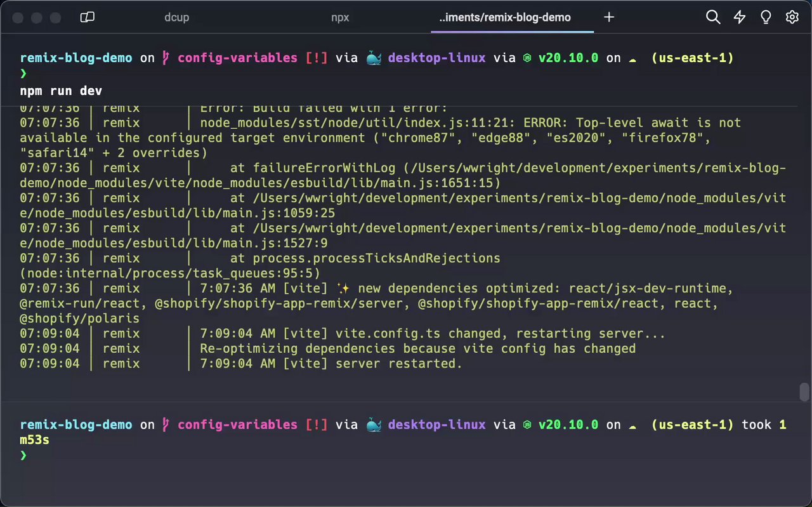812x507 pixels.
Task: Open the panel layout toggle icon
Action: pos(88,17)
